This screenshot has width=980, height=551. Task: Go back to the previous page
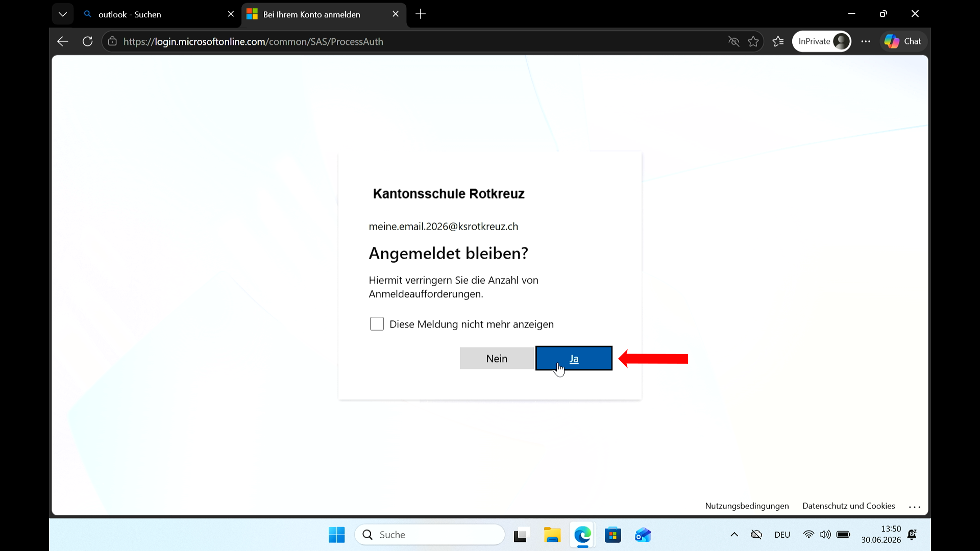pos(63,41)
